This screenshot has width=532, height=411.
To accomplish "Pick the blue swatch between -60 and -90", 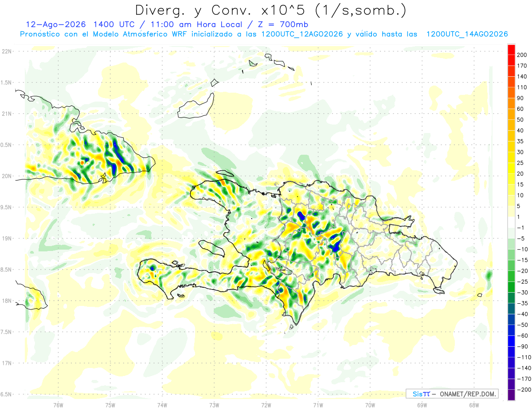I will [512, 341].
